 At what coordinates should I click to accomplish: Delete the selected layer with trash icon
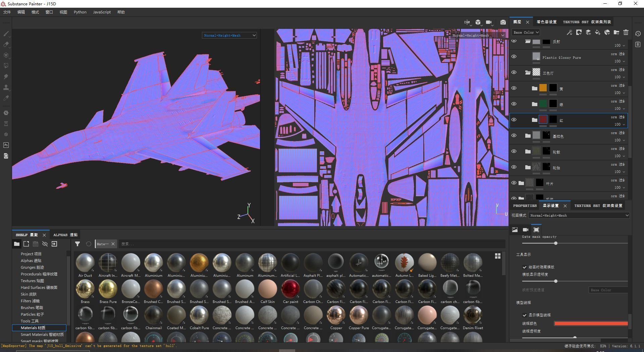(626, 32)
